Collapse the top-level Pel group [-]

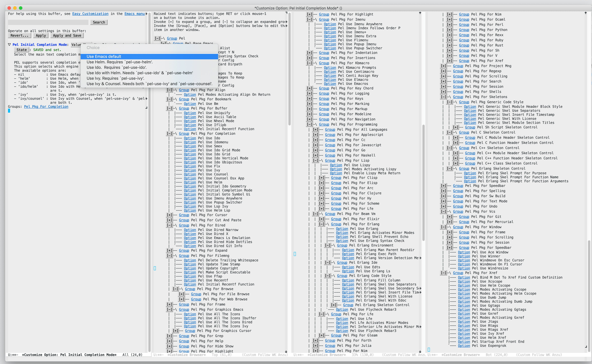point(157,38)
